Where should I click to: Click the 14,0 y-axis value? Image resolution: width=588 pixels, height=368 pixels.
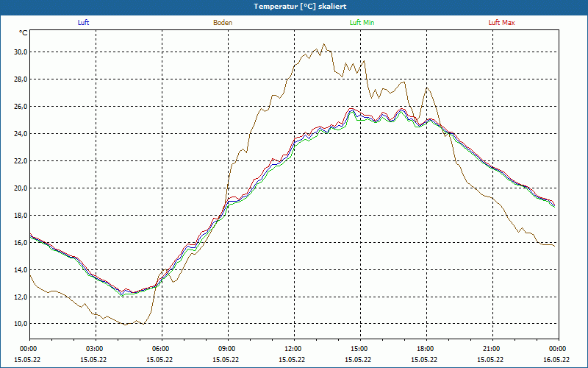(21, 270)
